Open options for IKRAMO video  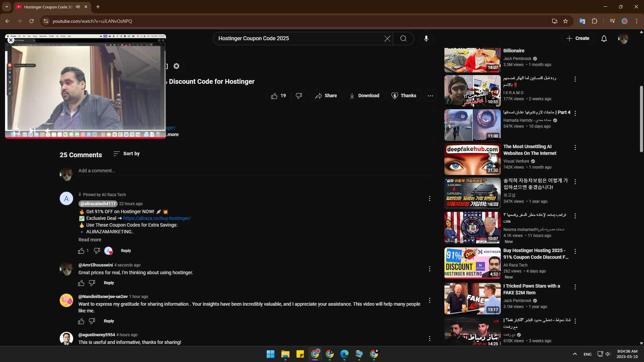pos(575,79)
